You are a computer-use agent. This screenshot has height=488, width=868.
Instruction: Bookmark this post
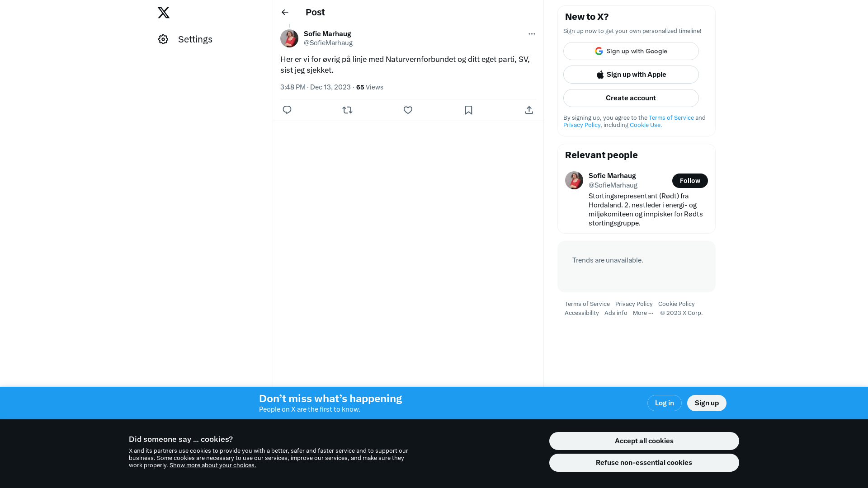point(468,110)
